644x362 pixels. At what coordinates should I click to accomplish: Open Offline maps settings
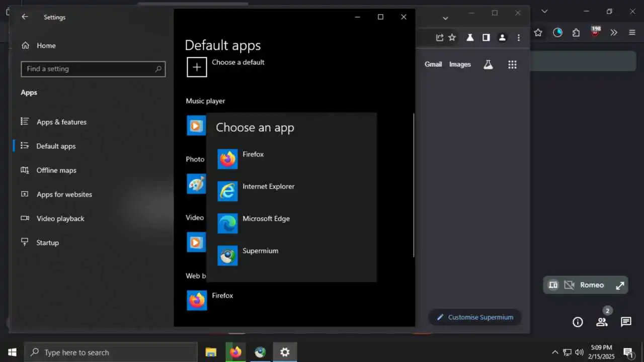(48, 170)
